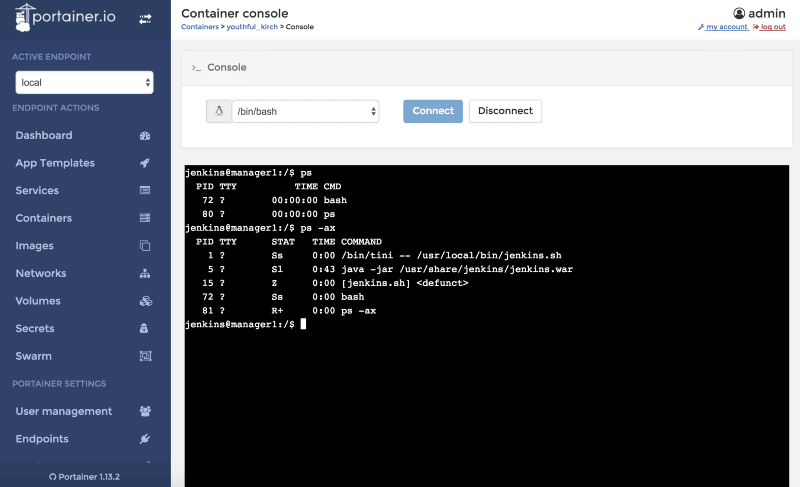This screenshot has width=800, height=487.
Task: Click the Volumes cubes icon
Action: pos(145,301)
